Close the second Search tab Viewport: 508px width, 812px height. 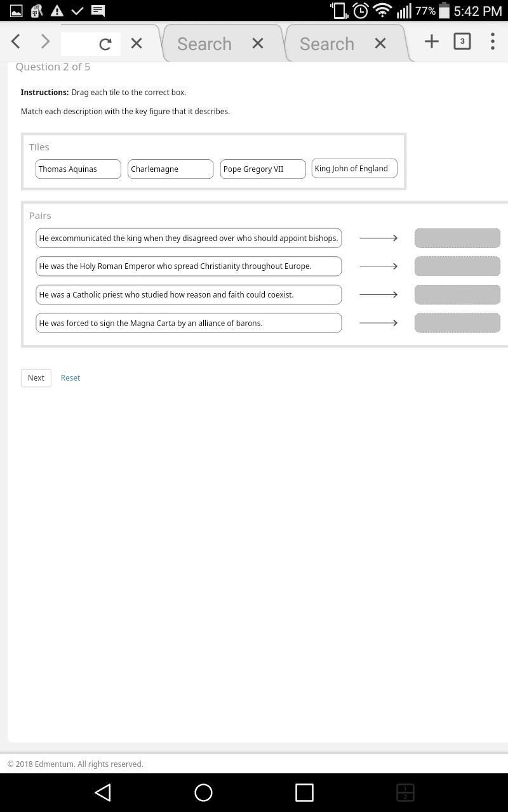(x=380, y=43)
